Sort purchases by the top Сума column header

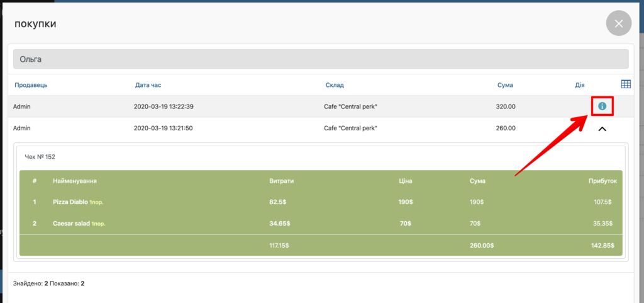[504, 85]
